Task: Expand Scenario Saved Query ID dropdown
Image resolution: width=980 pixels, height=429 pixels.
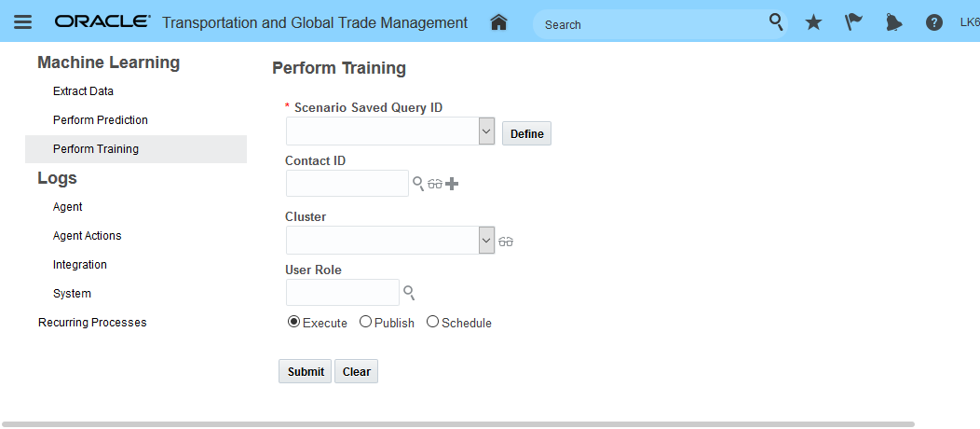Action: [x=486, y=131]
